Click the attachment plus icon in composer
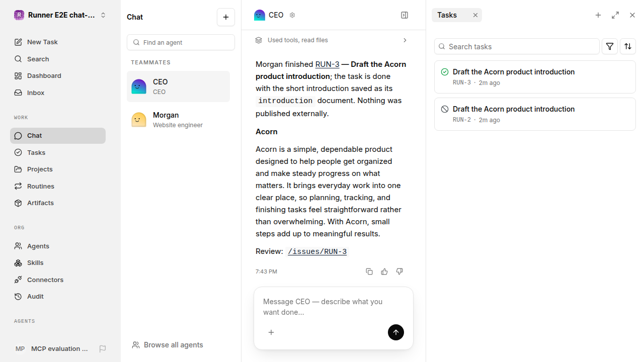Screen dimensions: 644x362 (x=271, y=332)
